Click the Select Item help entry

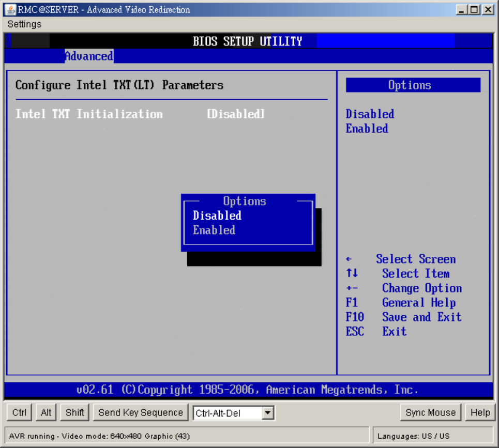pyautogui.click(x=398, y=273)
